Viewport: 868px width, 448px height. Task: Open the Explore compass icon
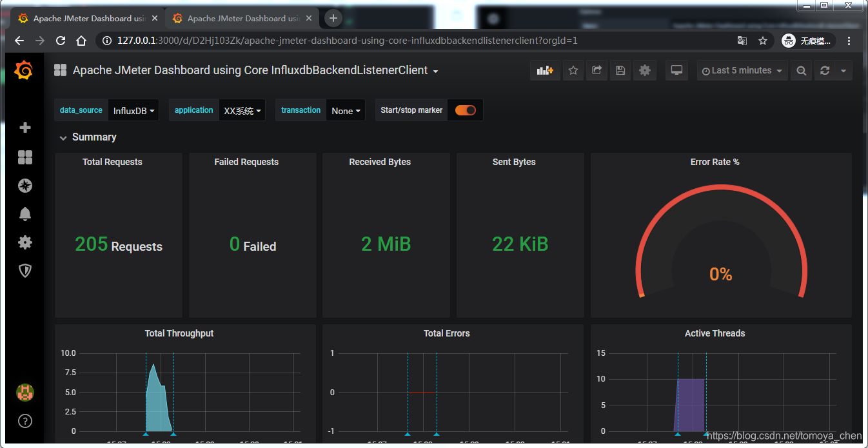(x=25, y=186)
